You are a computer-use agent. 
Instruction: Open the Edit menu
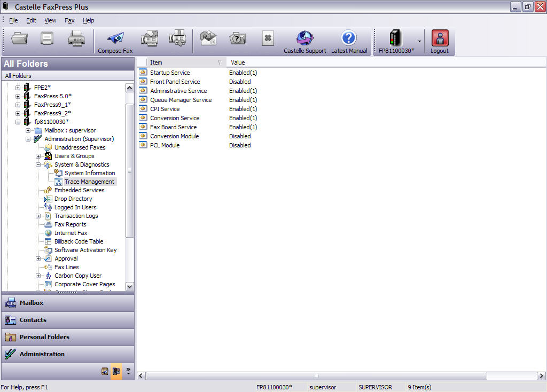point(31,20)
